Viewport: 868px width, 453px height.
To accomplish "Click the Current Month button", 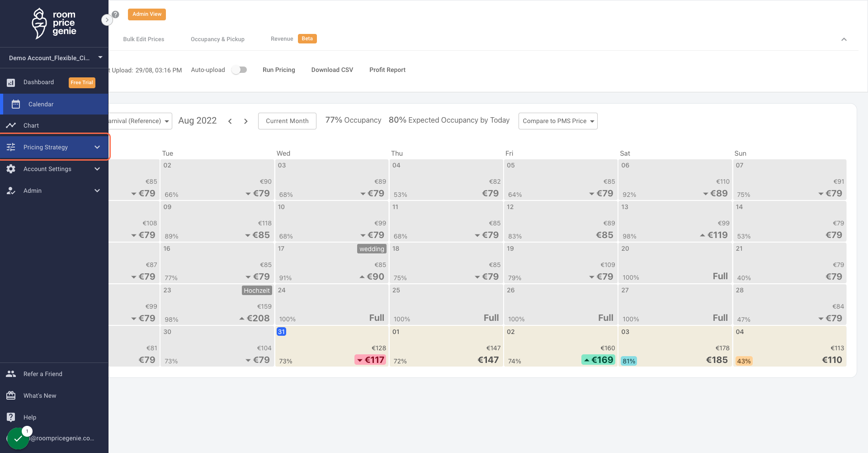I will pos(287,121).
